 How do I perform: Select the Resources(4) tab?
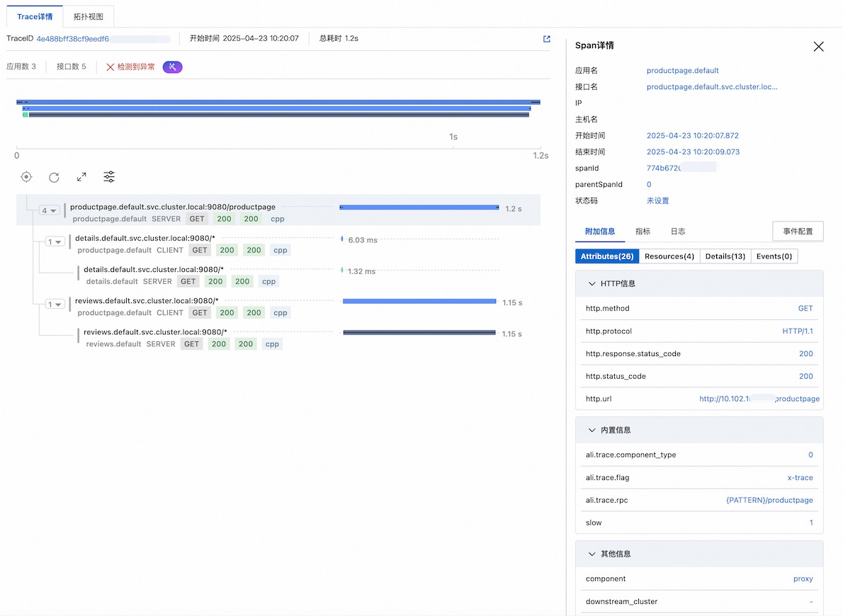pyautogui.click(x=669, y=256)
